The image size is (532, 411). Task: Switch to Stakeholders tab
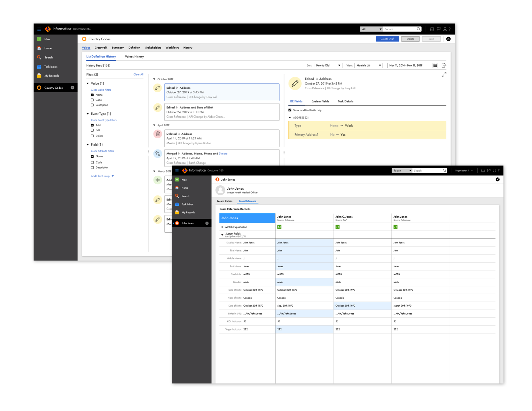click(x=153, y=48)
